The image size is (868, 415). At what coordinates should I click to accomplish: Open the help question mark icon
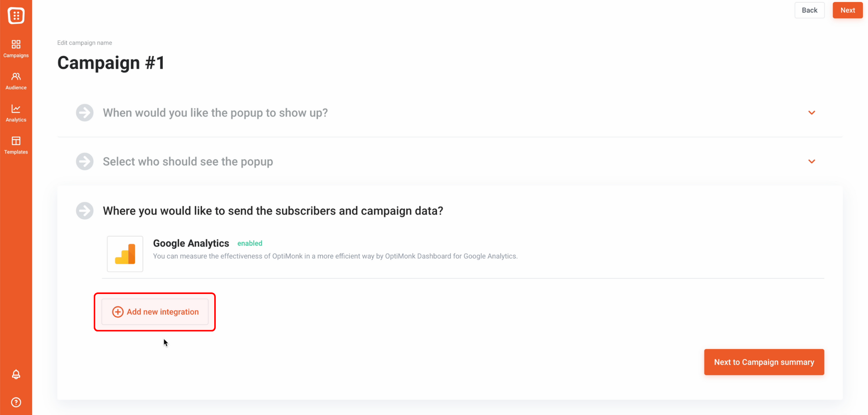(x=16, y=402)
